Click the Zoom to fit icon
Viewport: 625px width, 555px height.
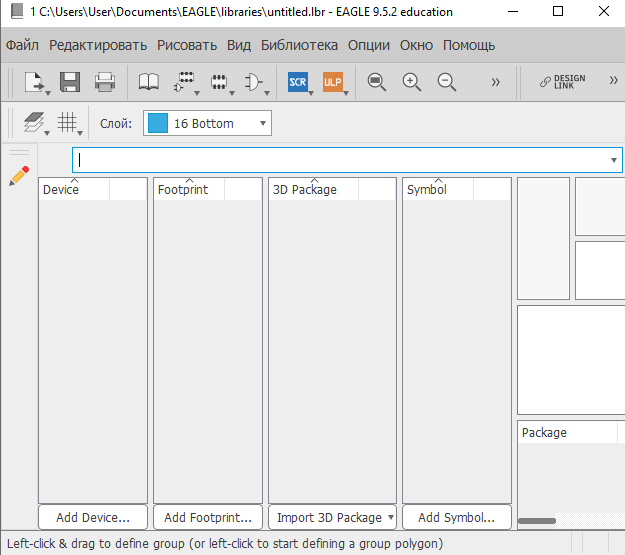click(376, 82)
